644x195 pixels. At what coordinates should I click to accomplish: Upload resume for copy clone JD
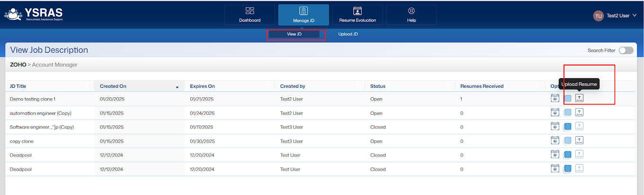click(580, 140)
